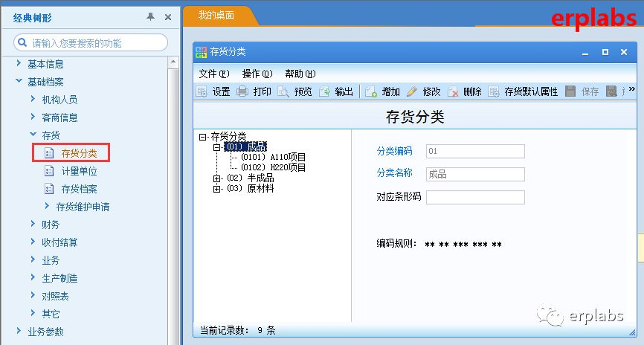The width and height of the screenshot is (644, 345).
Task: Click the 设置 toolbar icon
Action: click(202, 91)
